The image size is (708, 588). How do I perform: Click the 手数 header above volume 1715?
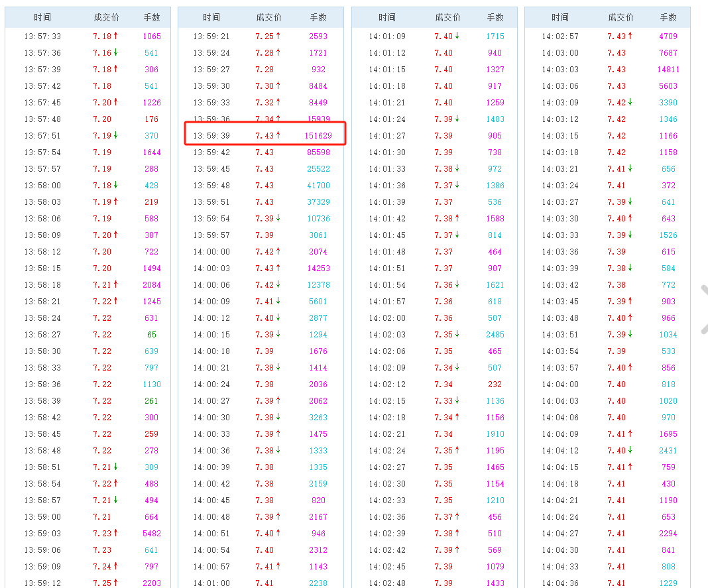click(x=495, y=18)
